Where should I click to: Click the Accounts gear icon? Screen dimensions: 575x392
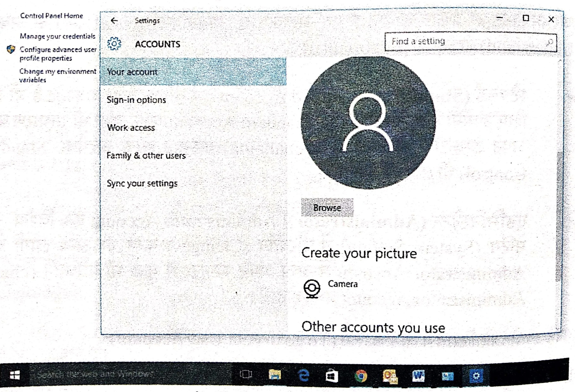pos(114,44)
